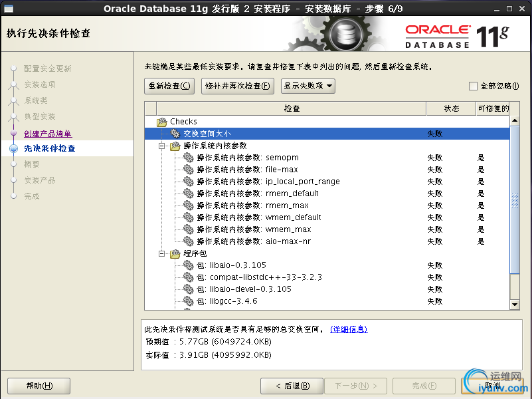Click the 帮助 button

click(x=39, y=386)
